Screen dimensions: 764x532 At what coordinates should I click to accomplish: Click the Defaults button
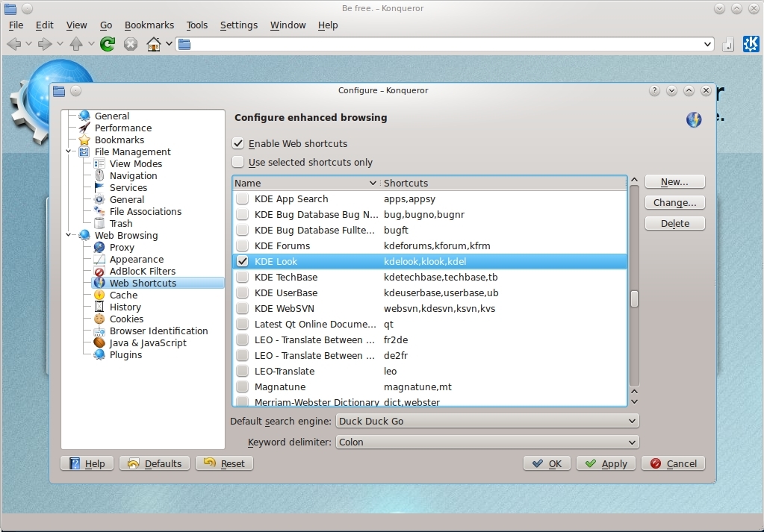point(155,463)
